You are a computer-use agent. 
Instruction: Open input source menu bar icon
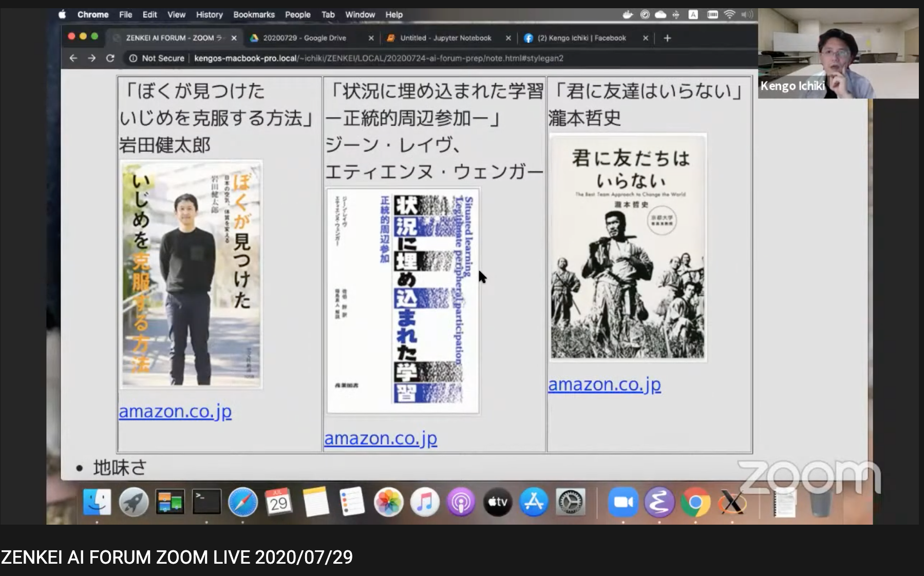point(693,14)
